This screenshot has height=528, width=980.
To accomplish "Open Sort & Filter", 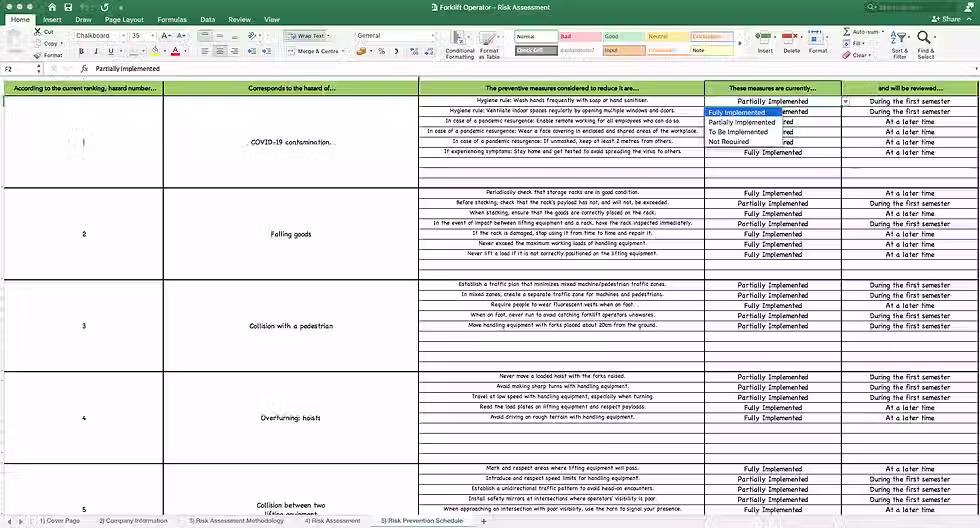I will click(899, 44).
